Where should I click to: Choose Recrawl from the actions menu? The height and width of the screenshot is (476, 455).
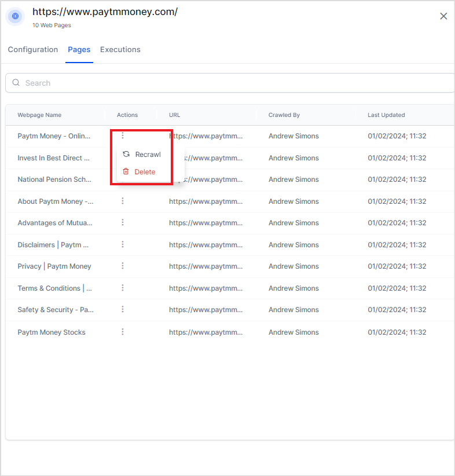pos(148,155)
